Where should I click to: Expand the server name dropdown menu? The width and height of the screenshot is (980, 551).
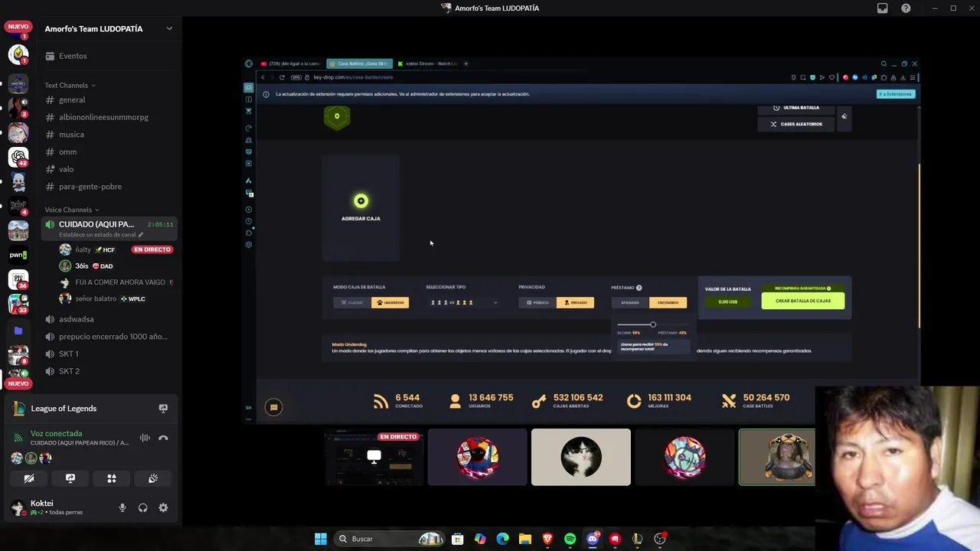coord(169,29)
